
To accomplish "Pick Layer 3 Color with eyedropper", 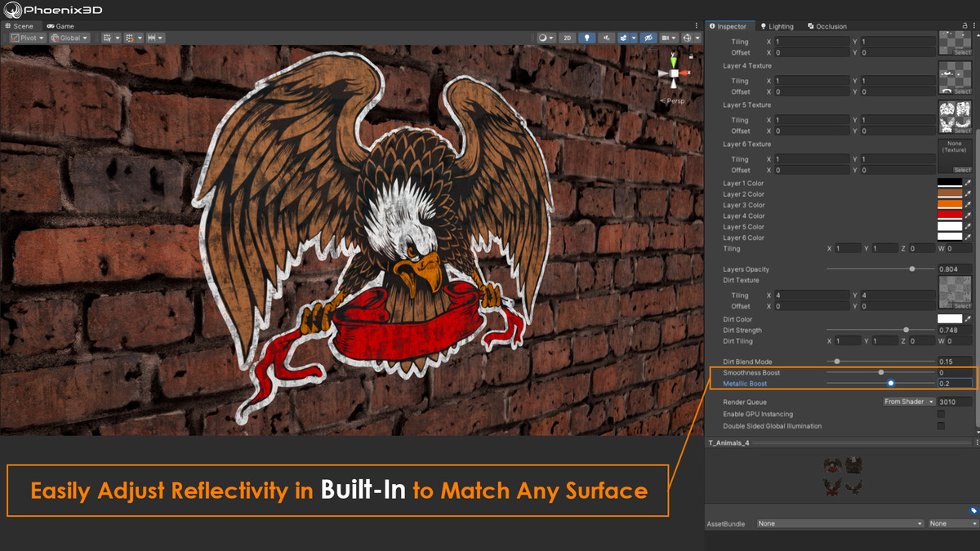I will point(969,205).
